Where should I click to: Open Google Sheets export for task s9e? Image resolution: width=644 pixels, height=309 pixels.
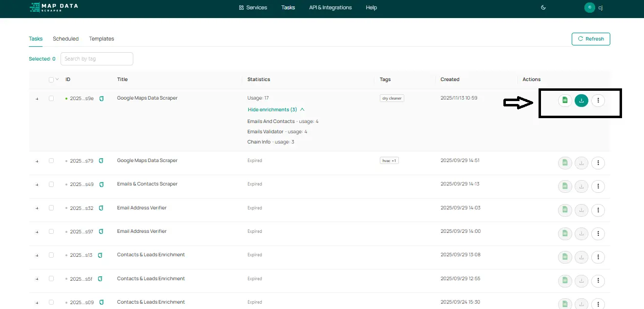tap(565, 101)
